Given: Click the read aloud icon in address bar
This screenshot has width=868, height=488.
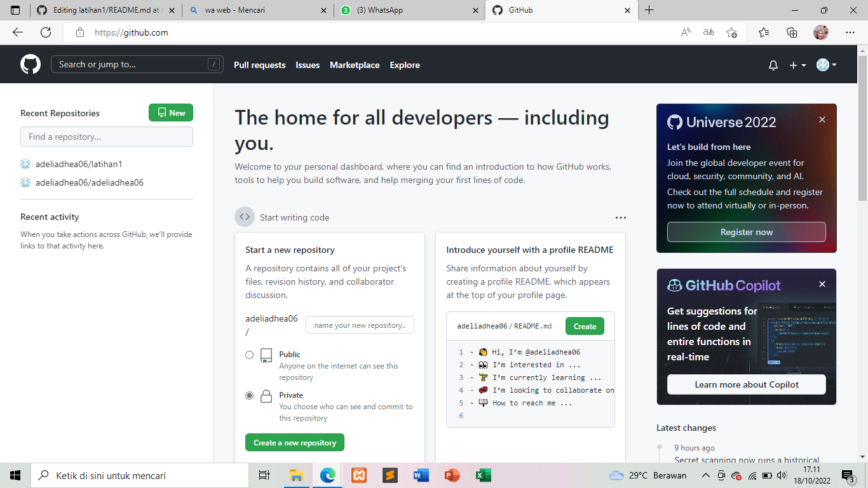Looking at the screenshot, I should pos(686,32).
